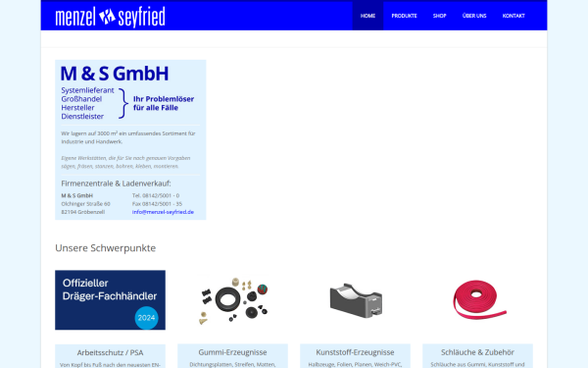Click the Offizieller Dräger-Fachhändler banner image
This screenshot has width=588, height=368.
tap(110, 300)
